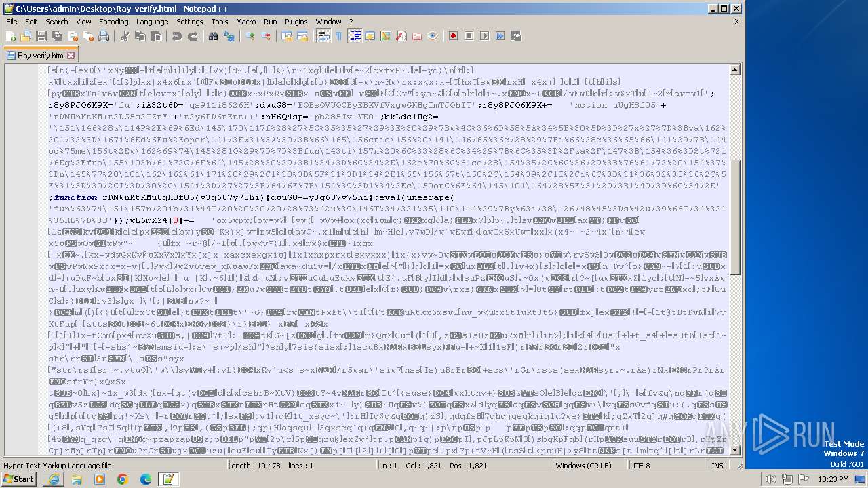Play back the recorded macro icon
This screenshot has height=488, width=868.
click(485, 36)
